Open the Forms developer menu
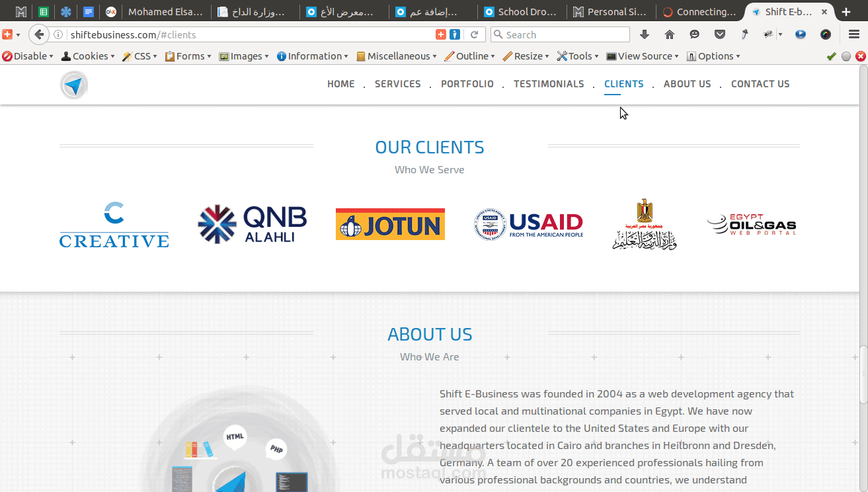 point(188,56)
